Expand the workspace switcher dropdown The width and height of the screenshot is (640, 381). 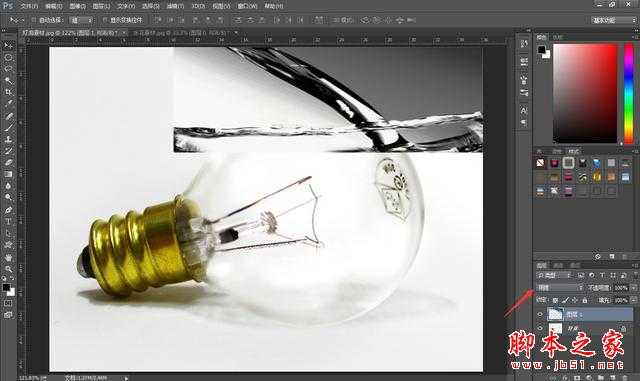click(x=613, y=20)
